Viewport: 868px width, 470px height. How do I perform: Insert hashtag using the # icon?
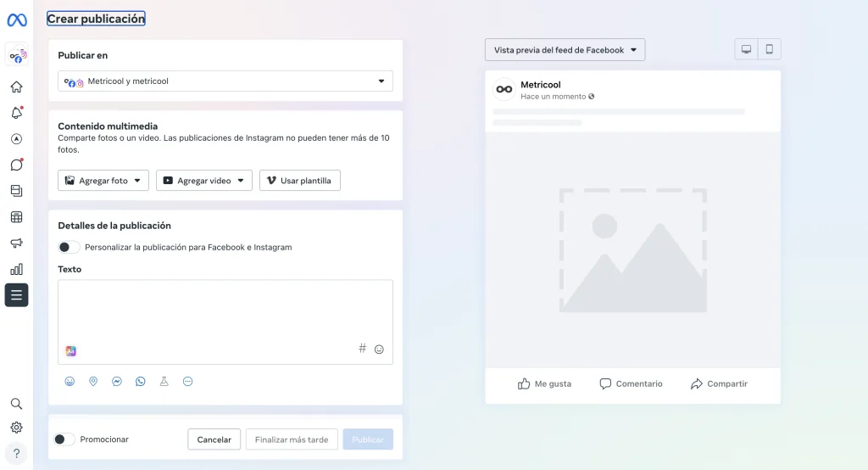click(x=362, y=348)
